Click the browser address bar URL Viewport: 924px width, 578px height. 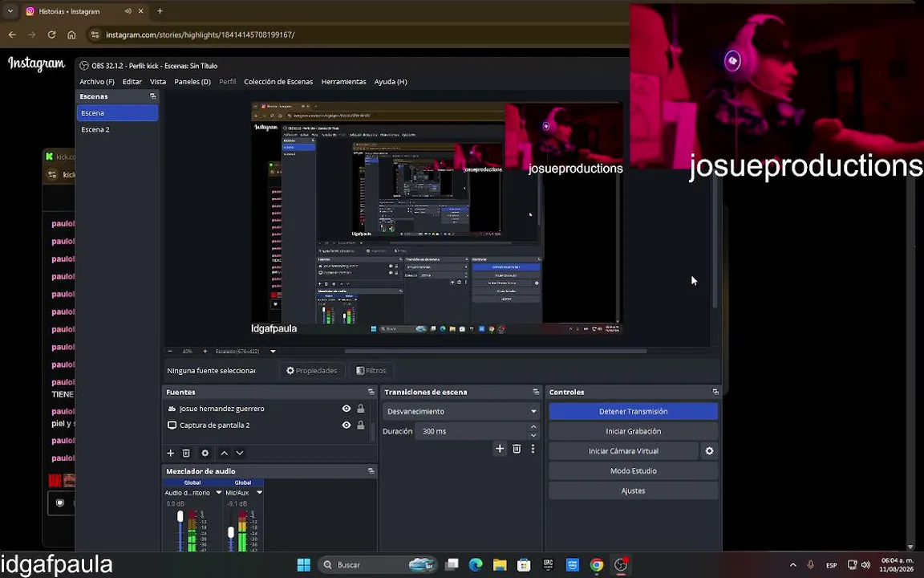point(201,35)
